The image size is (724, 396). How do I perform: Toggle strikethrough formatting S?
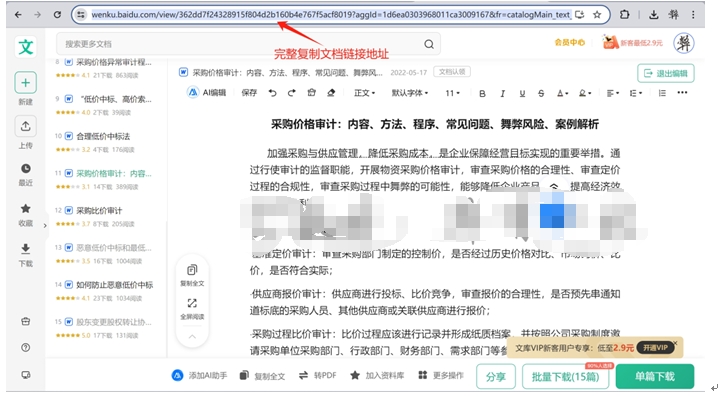click(541, 94)
